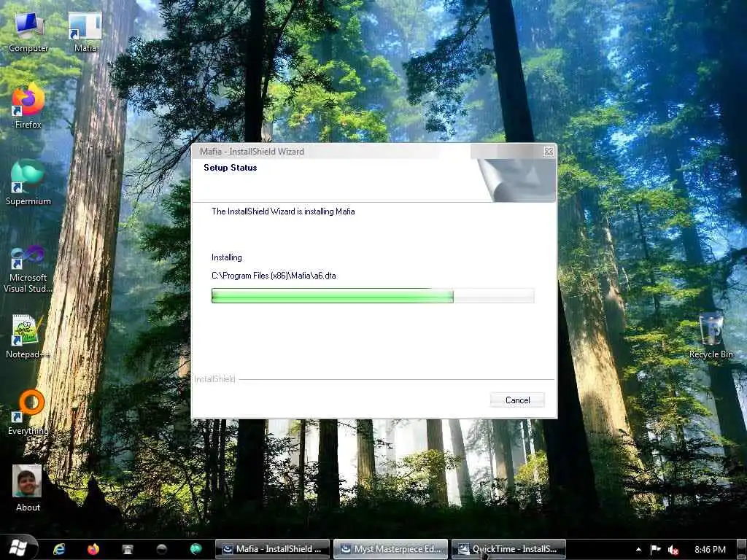
Task: Click the Show Desktop strip at taskbar end
Action: 742,550
